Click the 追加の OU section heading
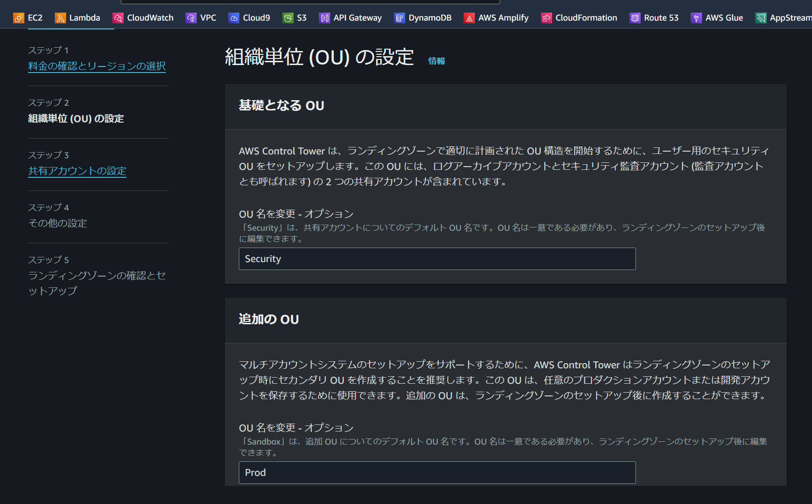This screenshot has width=812, height=504. 269,319
